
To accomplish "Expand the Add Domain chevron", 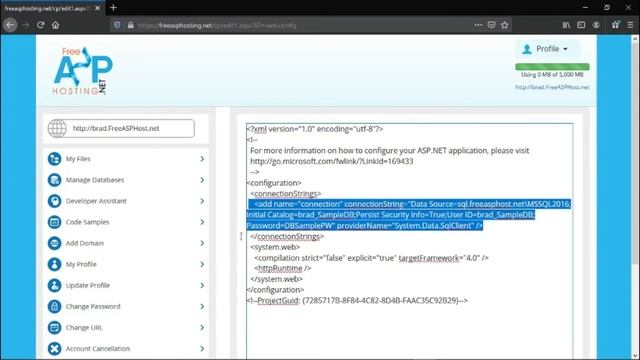I will (x=202, y=243).
